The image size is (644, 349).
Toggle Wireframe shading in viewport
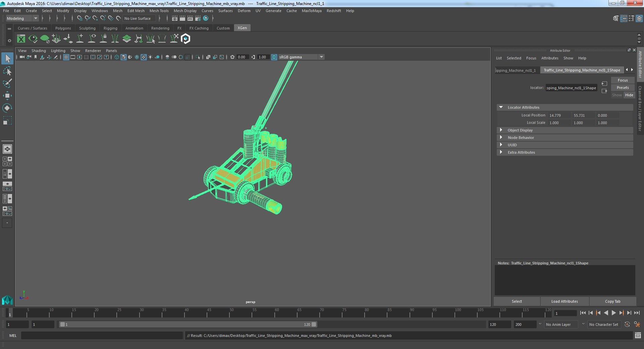[x=117, y=57]
